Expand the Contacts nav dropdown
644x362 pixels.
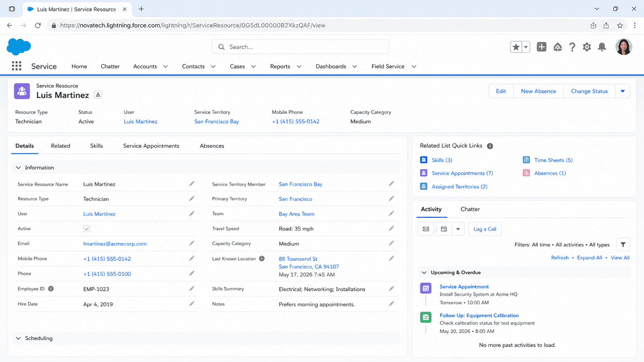(213, 67)
